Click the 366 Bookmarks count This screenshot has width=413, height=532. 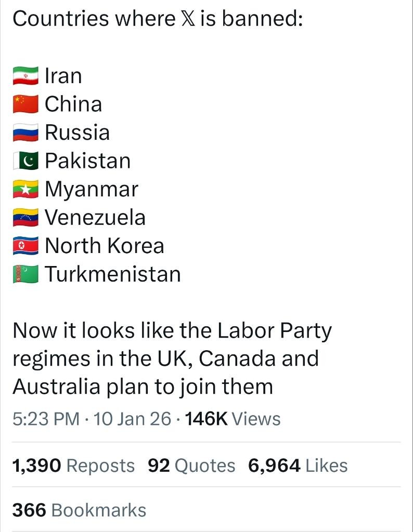coord(79,510)
